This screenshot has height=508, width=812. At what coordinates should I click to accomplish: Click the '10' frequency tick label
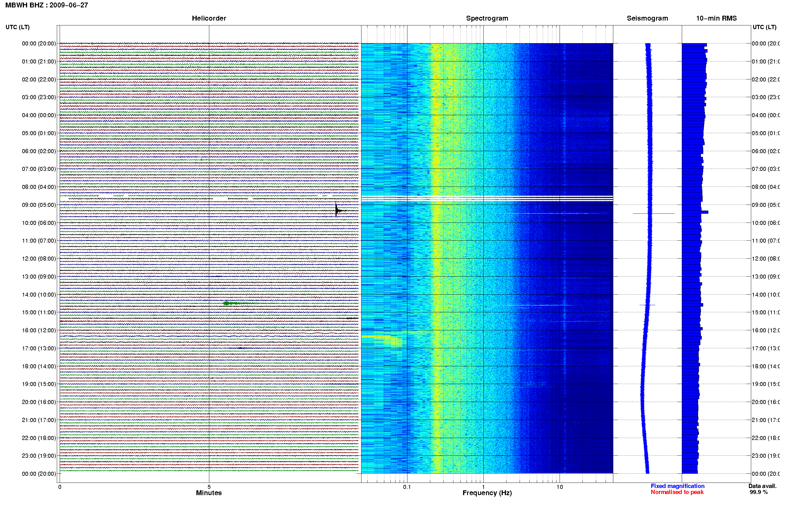coord(560,487)
